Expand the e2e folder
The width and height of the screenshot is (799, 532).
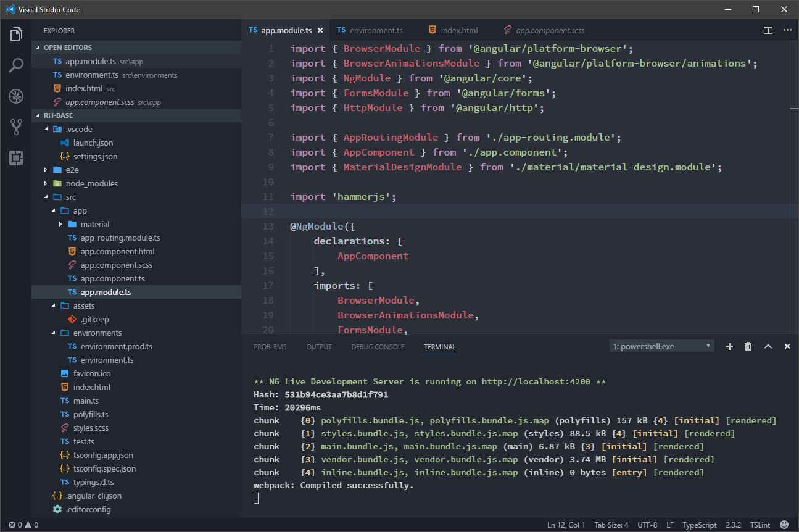point(46,170)
